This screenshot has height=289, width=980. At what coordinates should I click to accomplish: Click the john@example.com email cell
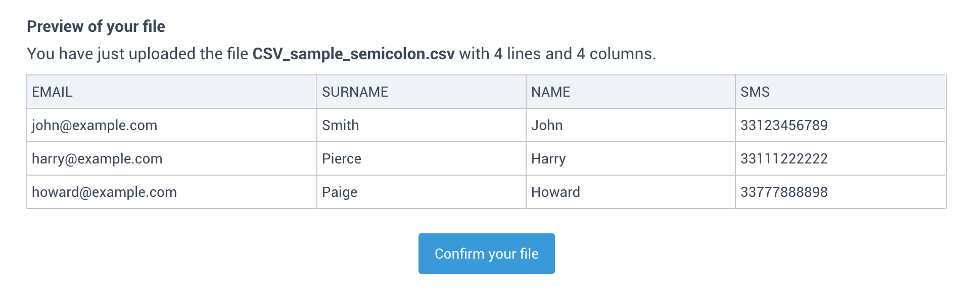tap(172, 125)
